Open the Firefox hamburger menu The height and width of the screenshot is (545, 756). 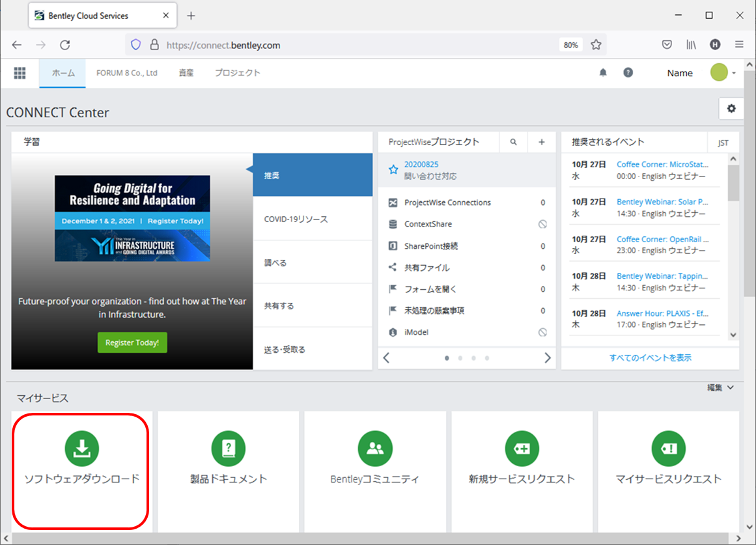739,45
